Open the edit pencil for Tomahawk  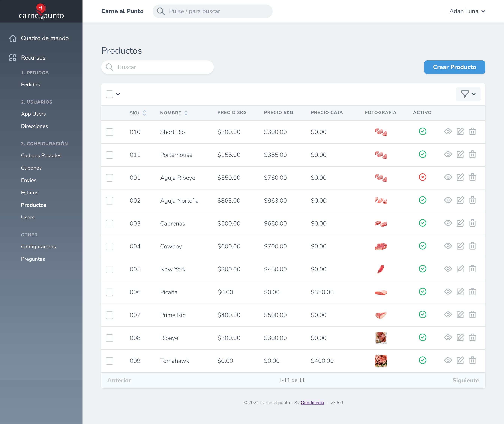[460, 360]
